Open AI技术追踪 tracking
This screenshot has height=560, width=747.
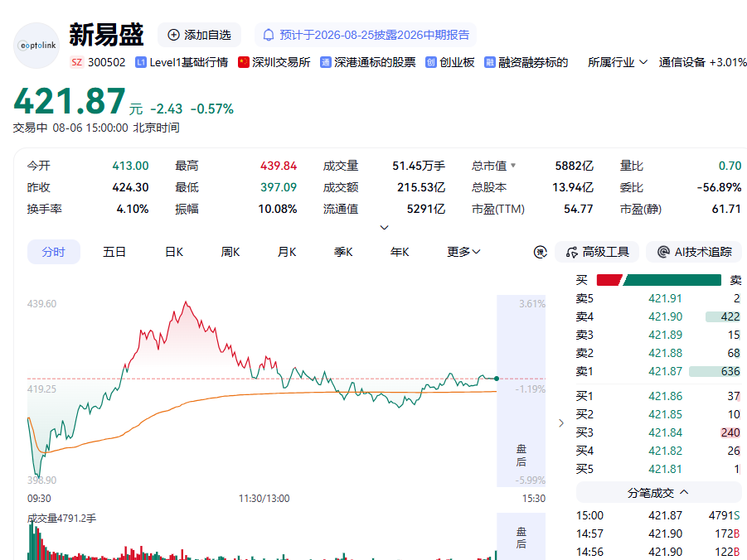pos(694,252)
